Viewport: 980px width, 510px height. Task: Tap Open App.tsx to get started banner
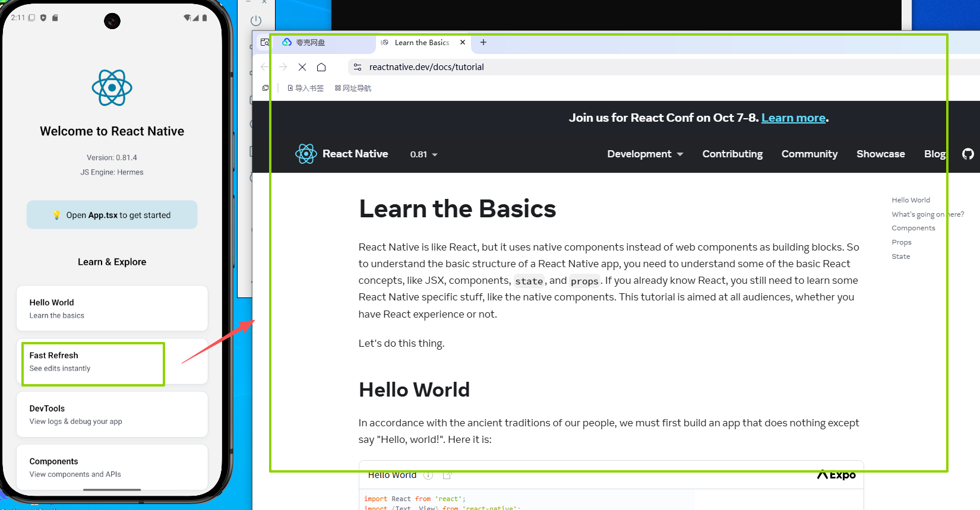tap(112, 215)
